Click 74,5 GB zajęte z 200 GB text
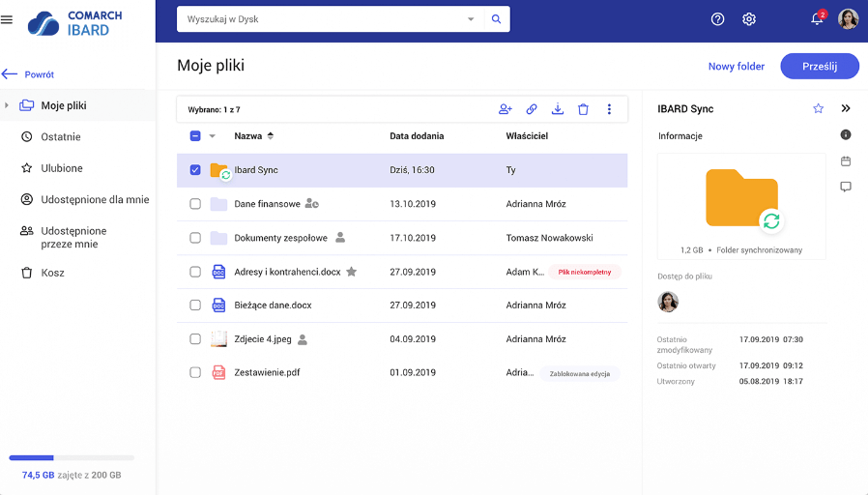The image size is (868, 495). pyautogui.click(x=72, y=475)
